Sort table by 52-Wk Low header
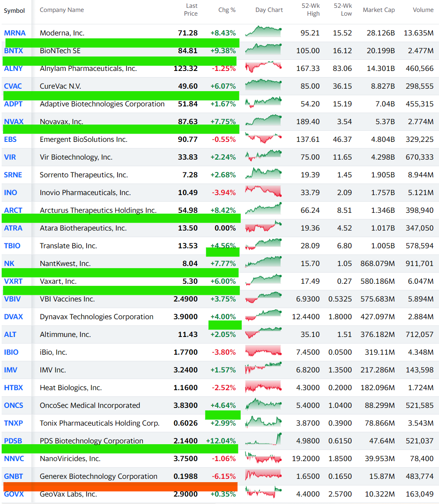The image size is (439, 504). click(343, 10)
